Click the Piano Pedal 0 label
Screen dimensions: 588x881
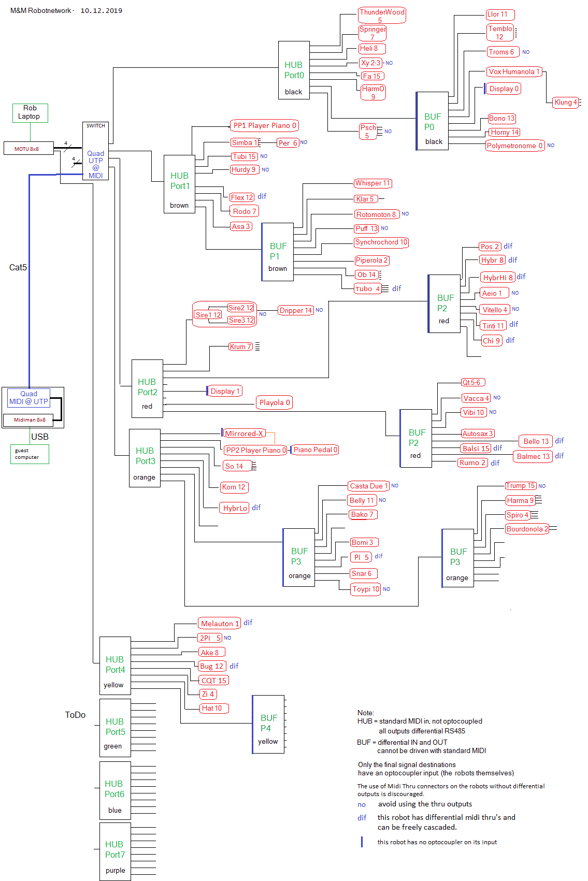pyautogui.click(x=315, y=450)
